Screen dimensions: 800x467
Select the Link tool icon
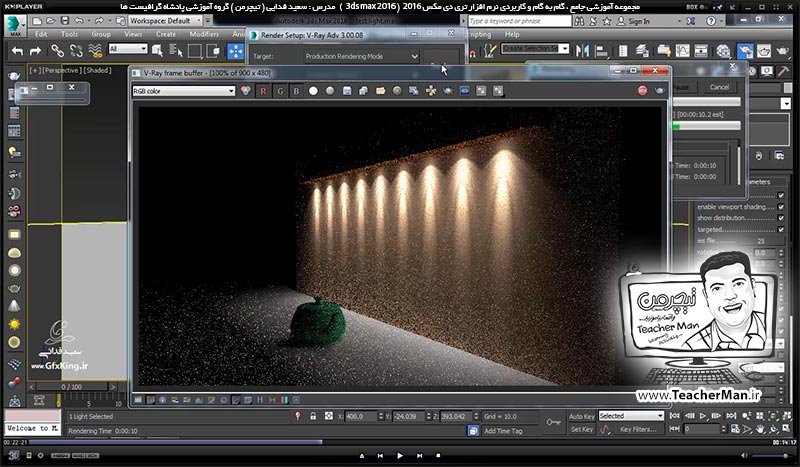(57, 51)
